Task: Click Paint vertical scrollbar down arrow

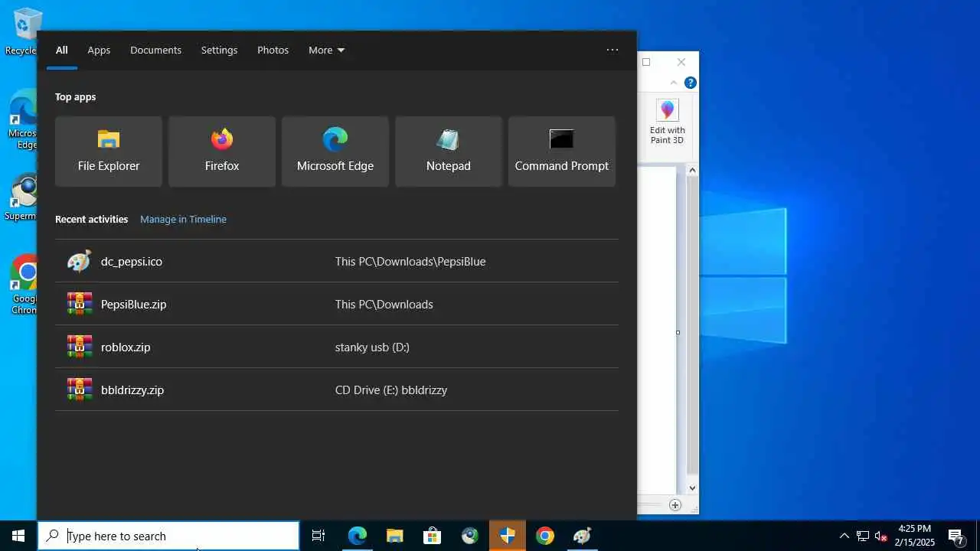Action: pos(692,488)
